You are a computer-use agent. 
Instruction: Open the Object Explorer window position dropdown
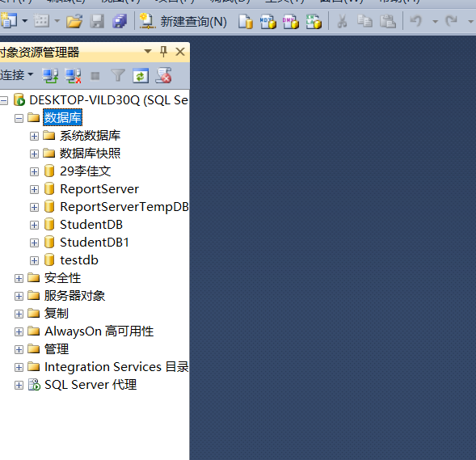[148, 51]
